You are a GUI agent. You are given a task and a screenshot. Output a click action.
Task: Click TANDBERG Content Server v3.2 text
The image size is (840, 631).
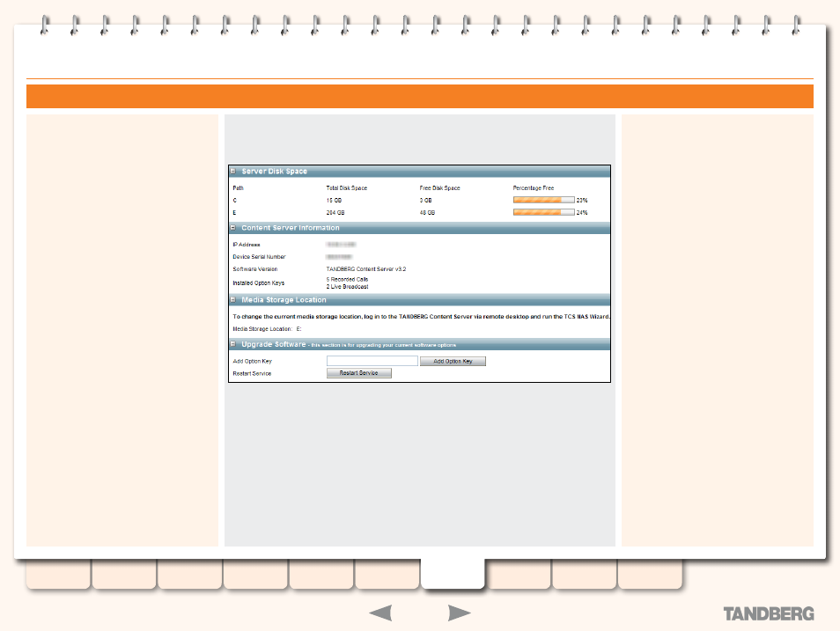(366, 269)
